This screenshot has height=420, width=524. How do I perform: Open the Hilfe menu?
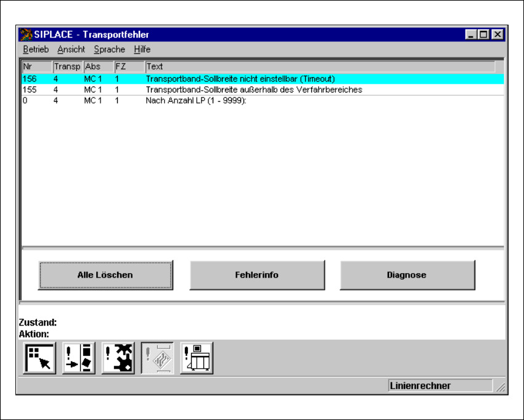click(142, 49)
